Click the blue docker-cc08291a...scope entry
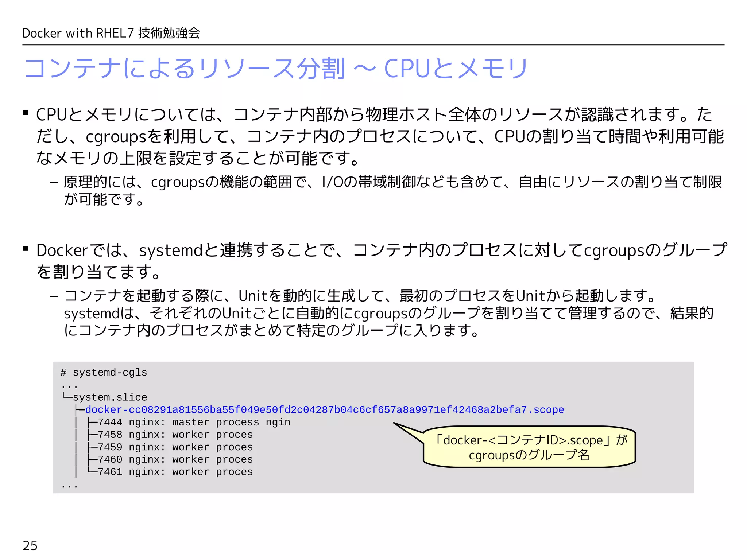The height and width of the screenshot is (560, 747). point(325,410)
